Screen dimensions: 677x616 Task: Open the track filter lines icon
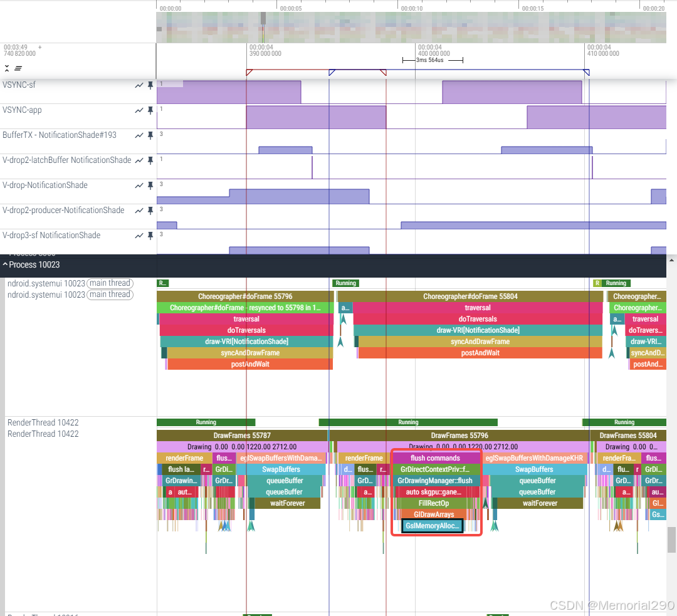pyautogui.click(x=18, y=68)
